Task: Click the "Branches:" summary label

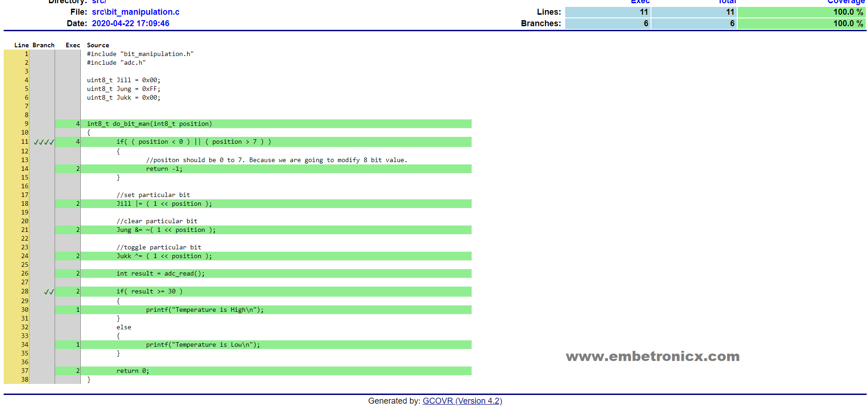Action: 541,23
